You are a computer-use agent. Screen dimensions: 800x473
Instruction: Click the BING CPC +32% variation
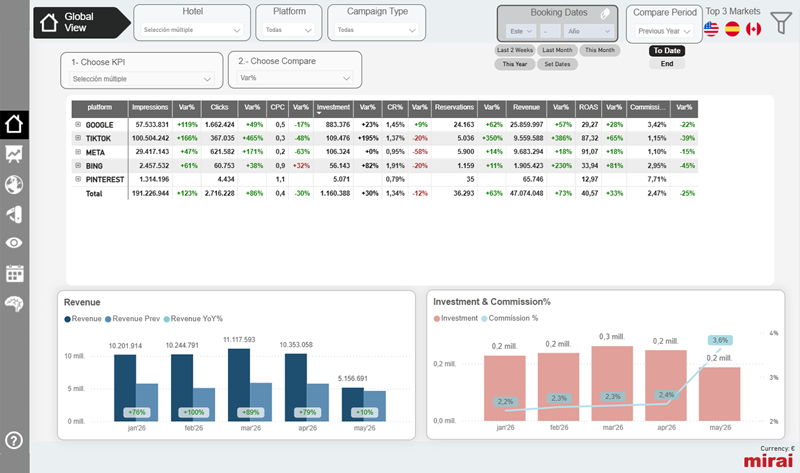(x=301, y=166)
